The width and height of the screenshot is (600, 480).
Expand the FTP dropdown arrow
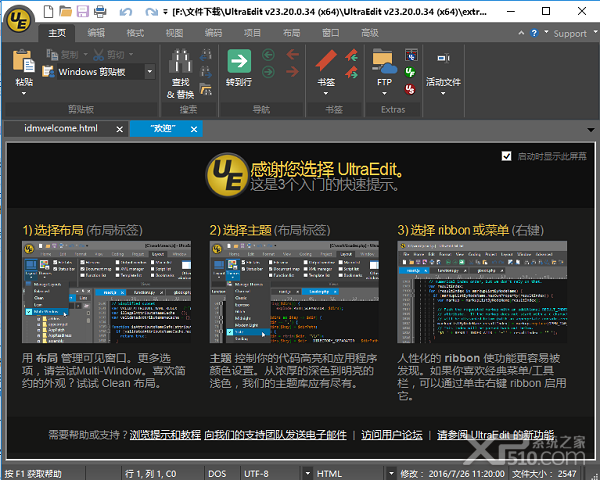coord(385,93)
